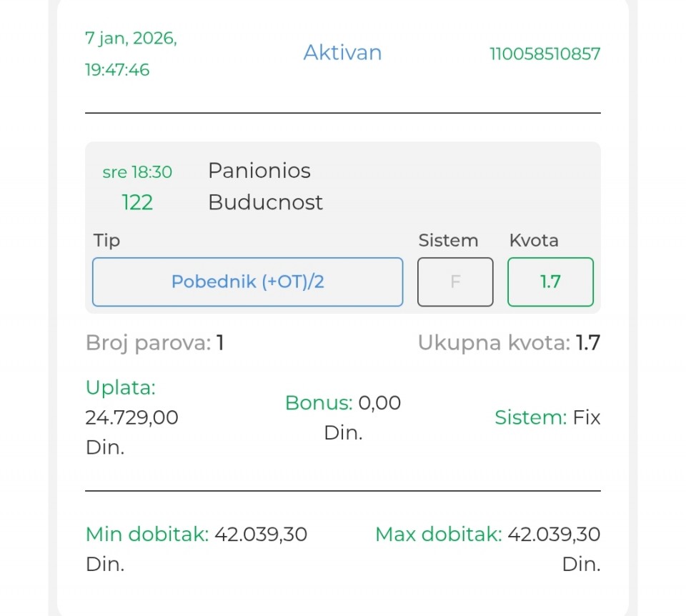This screenshot has height=616, width=686.
Task: Click the Min dobitak amount
Action: click(260, 535)
